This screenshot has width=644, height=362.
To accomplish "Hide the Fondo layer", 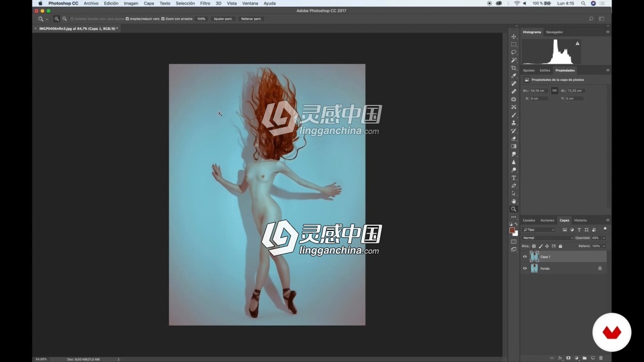I will (x=524, y=269).
